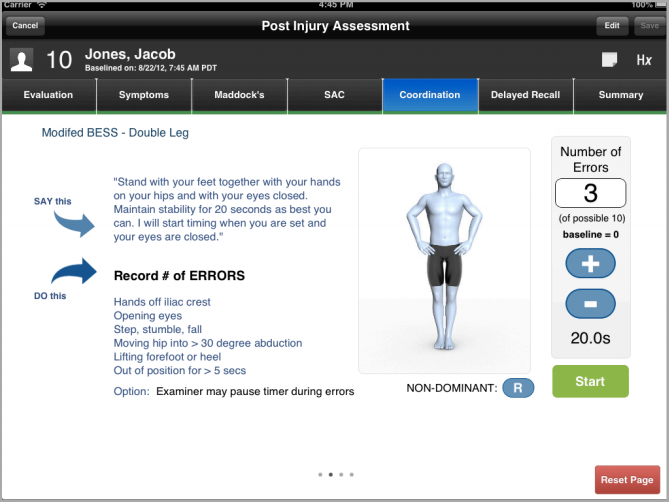Tap the 20.0s timer readout
The image size is (670, 502).
click(591, 338)
